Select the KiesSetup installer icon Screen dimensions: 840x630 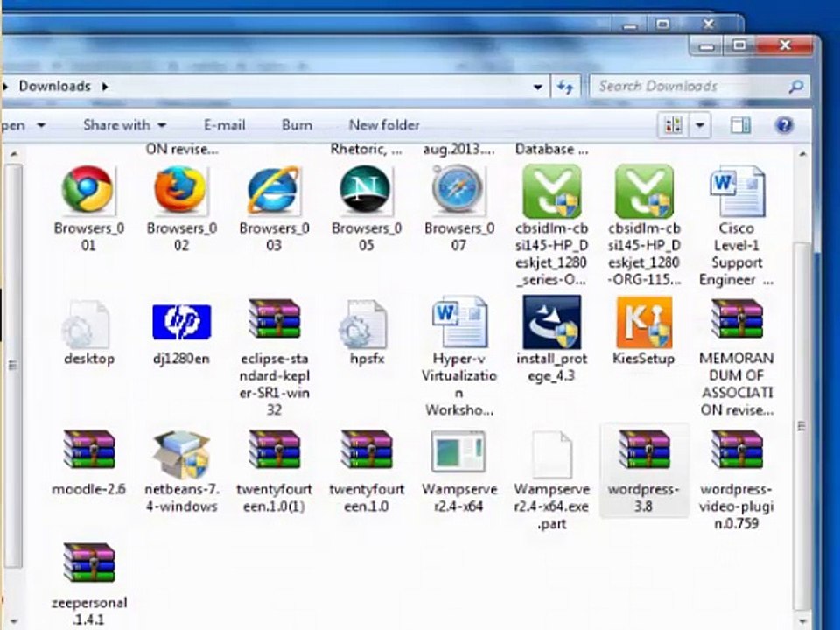(x=644, y=323)
